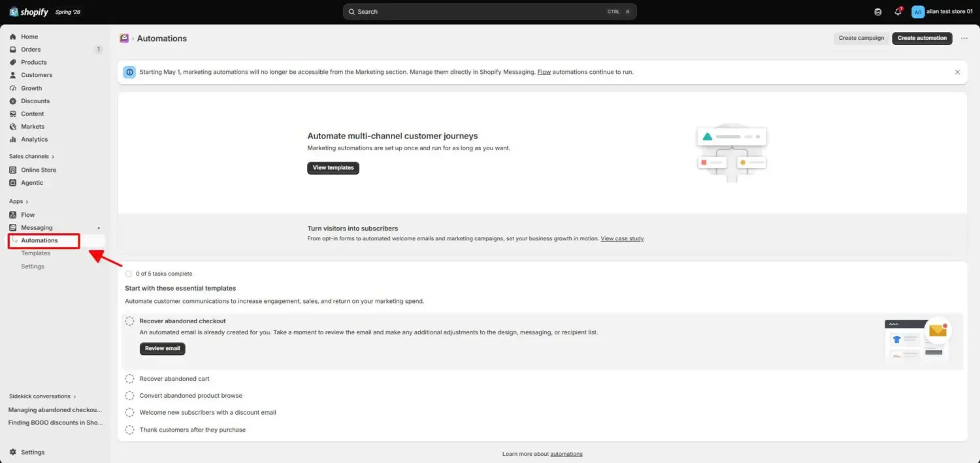Focus the top Search field
The image size is (980, 463).
(490, 12)
